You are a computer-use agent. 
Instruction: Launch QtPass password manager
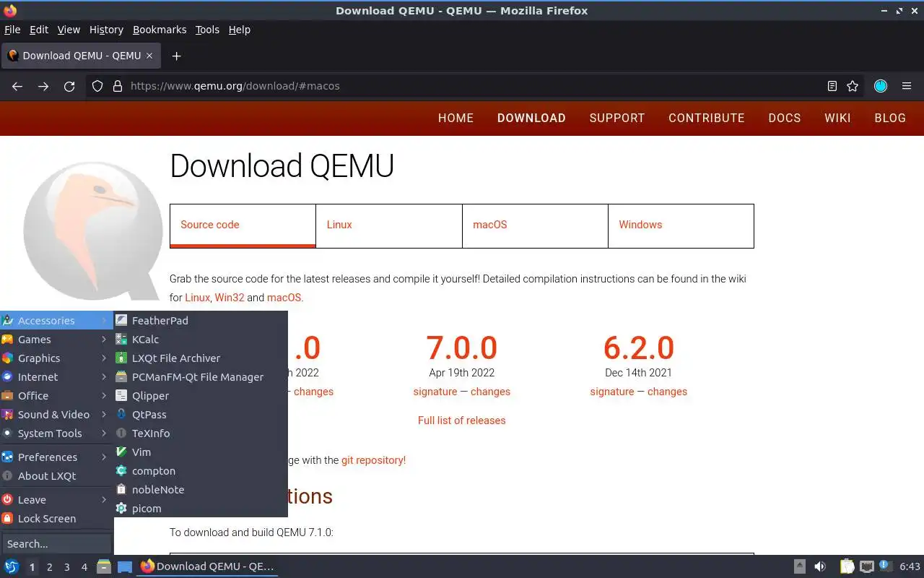[x=201, y=415]
